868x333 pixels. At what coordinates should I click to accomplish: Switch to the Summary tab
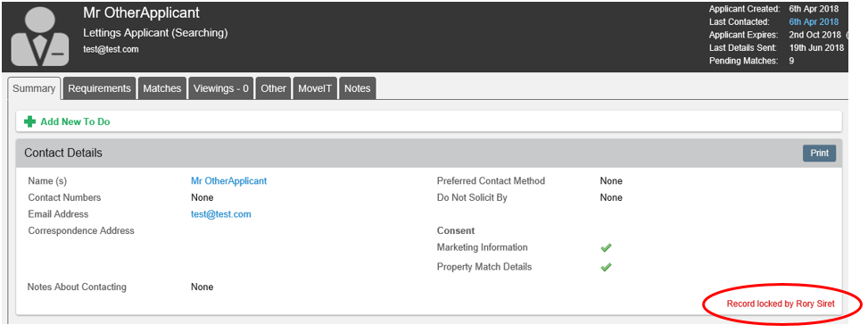click(34, 88)
